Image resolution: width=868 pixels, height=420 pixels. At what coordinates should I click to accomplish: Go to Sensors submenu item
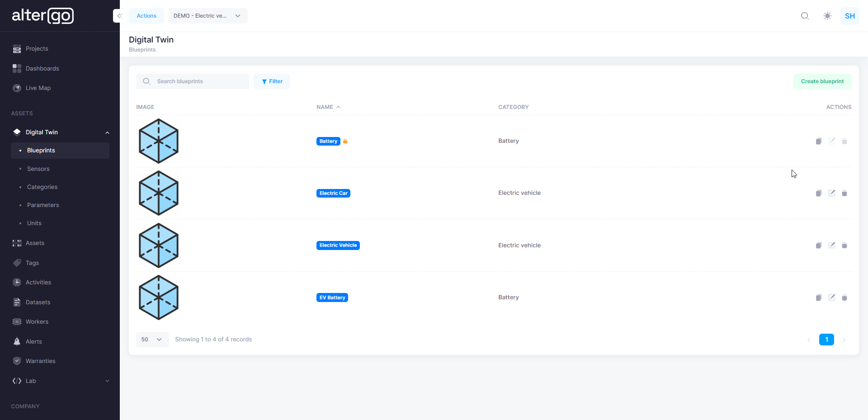38,169
